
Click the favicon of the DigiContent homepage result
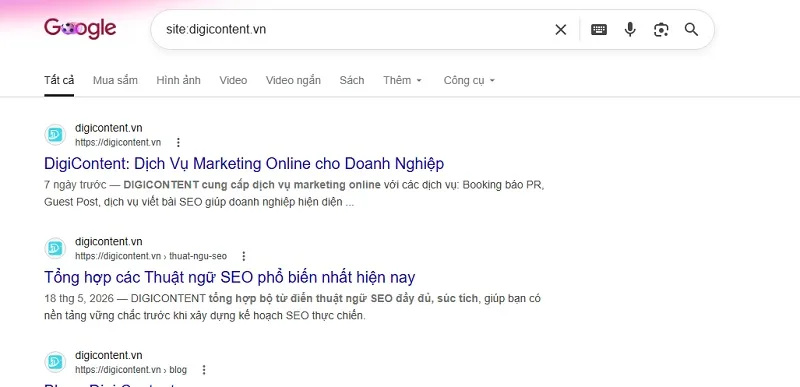[x=55, y=135]
